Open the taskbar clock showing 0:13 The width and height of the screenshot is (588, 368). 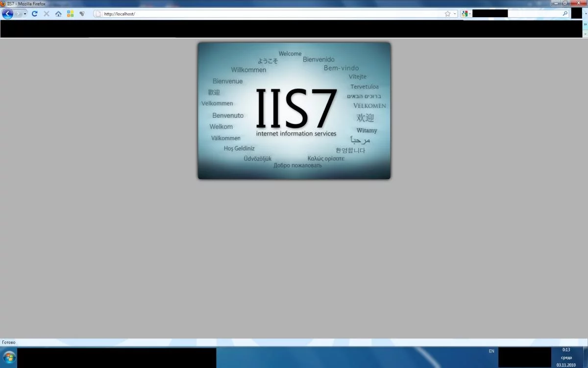coord(566,357)
